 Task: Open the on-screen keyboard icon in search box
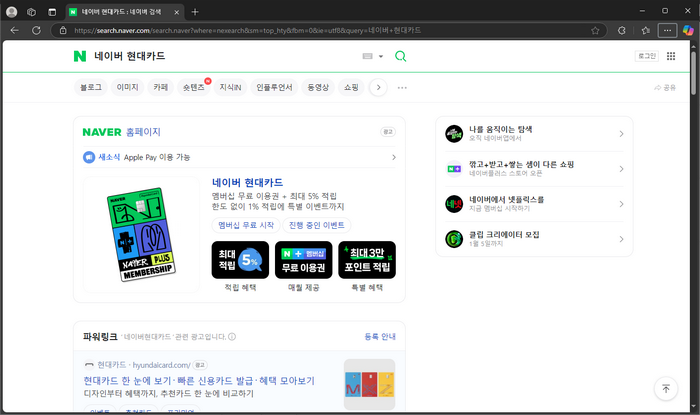pos(367,56)
